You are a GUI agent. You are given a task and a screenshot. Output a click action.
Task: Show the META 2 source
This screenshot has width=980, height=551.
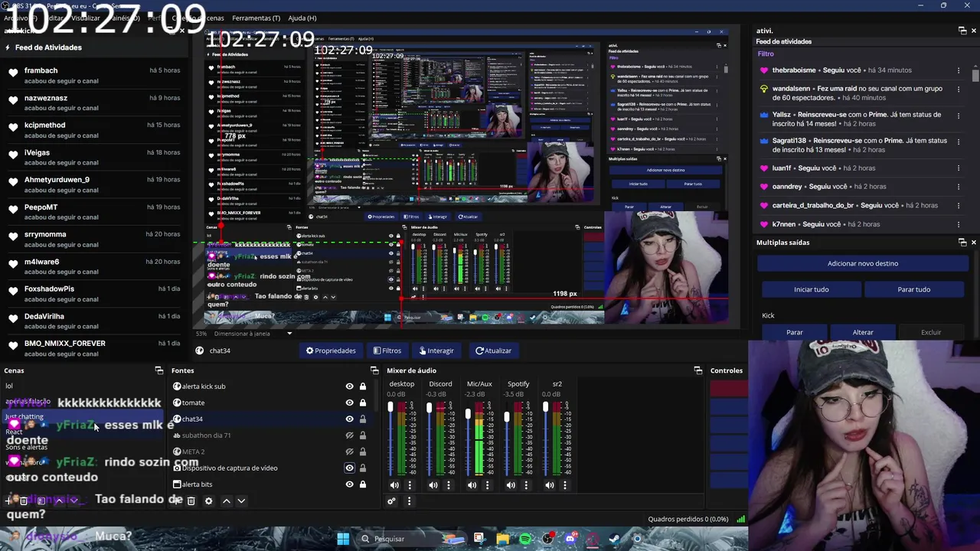tap(349, 452)
